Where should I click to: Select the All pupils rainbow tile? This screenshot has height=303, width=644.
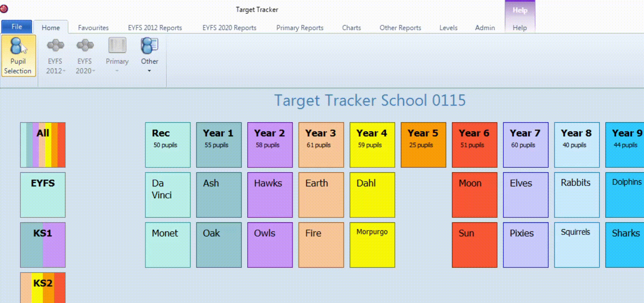43,145
